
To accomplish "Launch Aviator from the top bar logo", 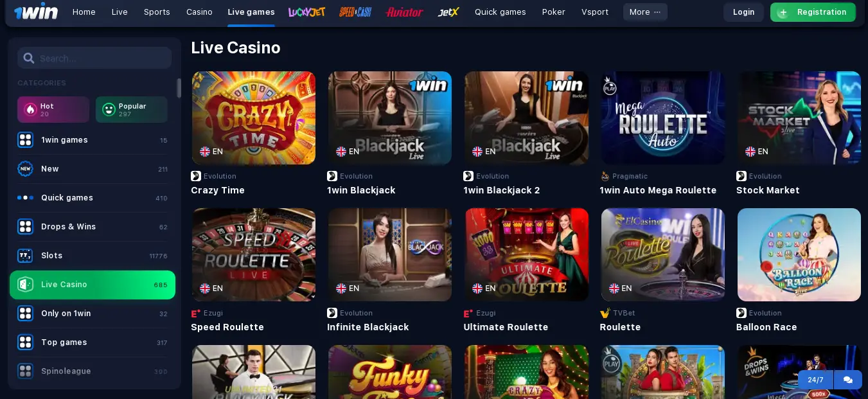I will click(x=404, y=12).
